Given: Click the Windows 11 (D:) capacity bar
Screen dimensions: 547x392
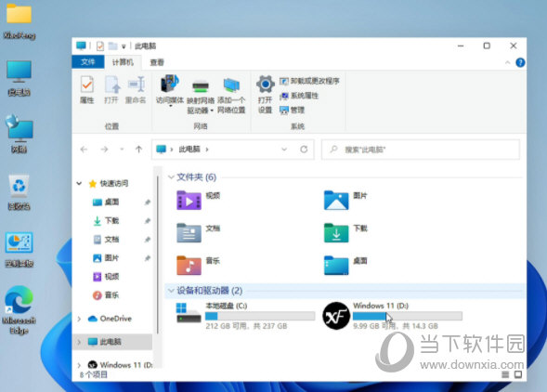Looking at the screenshot, I should click(408, 316).
